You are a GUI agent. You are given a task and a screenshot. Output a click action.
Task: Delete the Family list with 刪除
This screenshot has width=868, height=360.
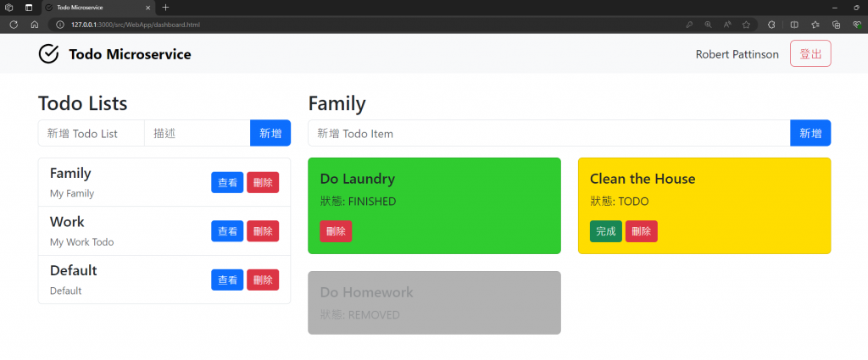263,182
